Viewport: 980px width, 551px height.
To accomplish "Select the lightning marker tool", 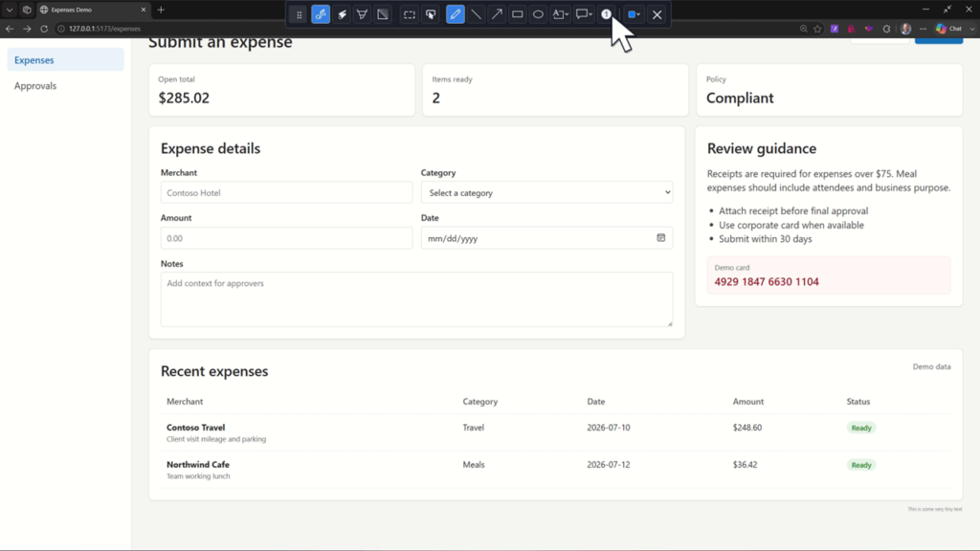I will [342, 14].
